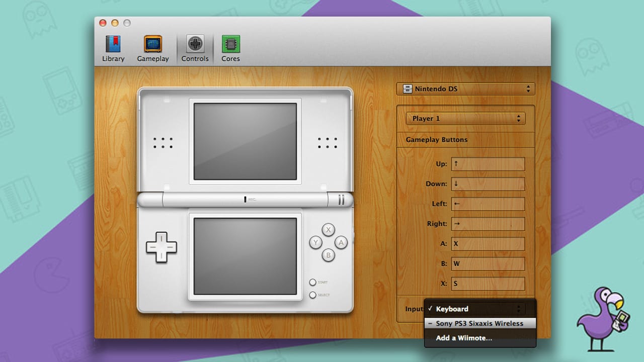644x362 pixels.
Task: Click the DS top screen
Action: [x=245, y=141]
